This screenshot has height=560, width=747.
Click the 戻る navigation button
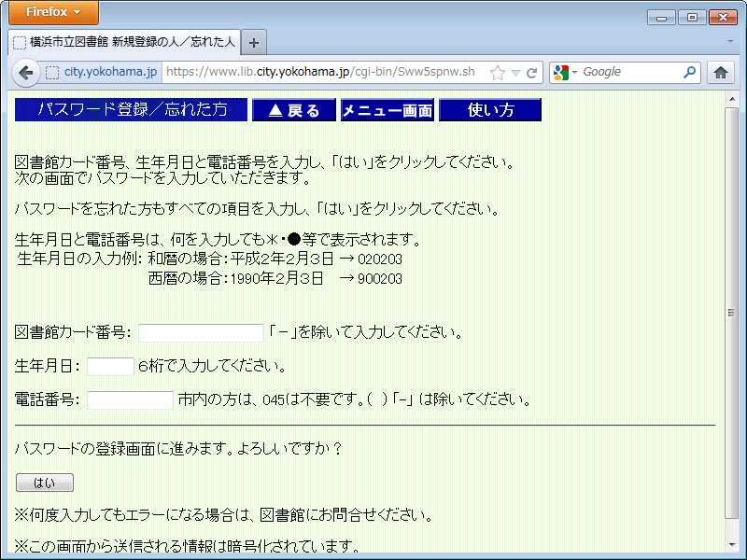(293, 110)
